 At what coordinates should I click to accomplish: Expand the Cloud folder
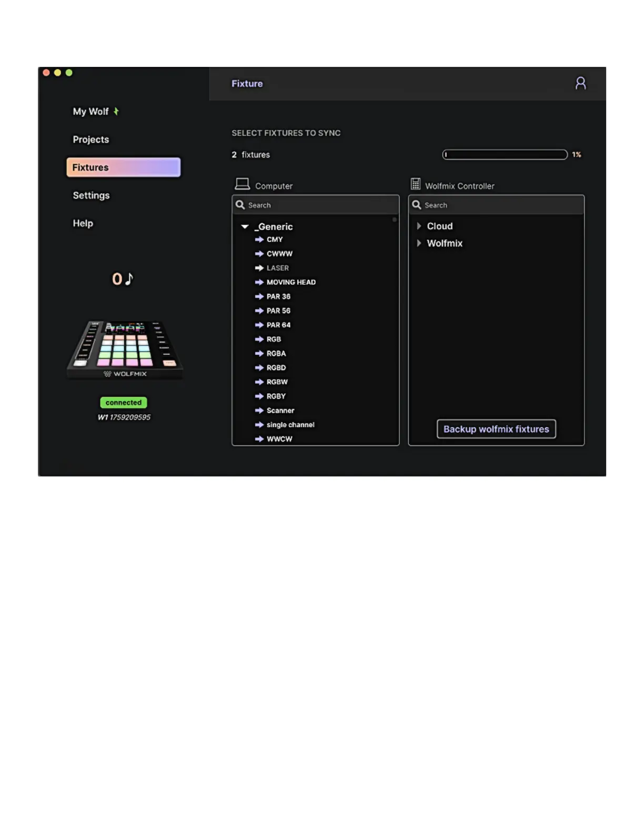pos(419,226)
